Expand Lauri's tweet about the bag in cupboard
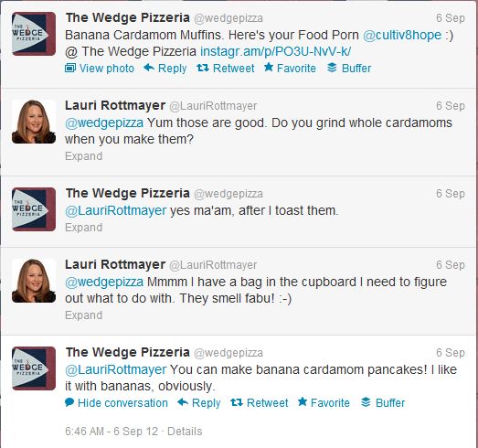 pyautogui.click(x=83, y=315)
